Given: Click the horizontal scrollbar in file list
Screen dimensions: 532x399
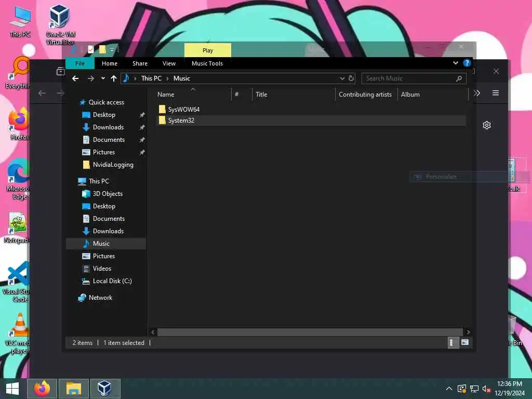Looking at the screenshot, I should point(310,332).
